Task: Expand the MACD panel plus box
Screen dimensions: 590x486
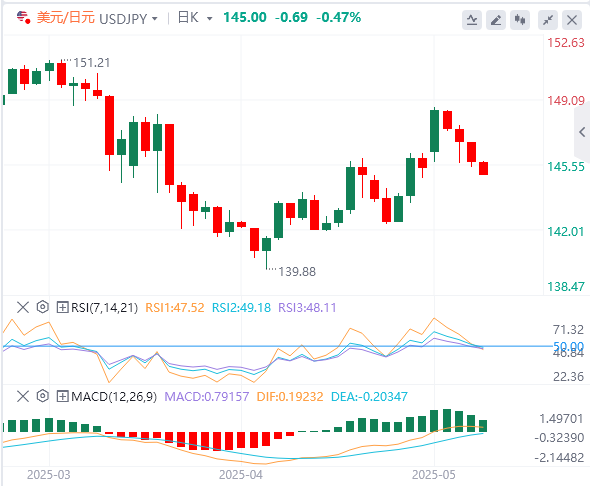Action: pyautogui.click(x=62, y=396)
